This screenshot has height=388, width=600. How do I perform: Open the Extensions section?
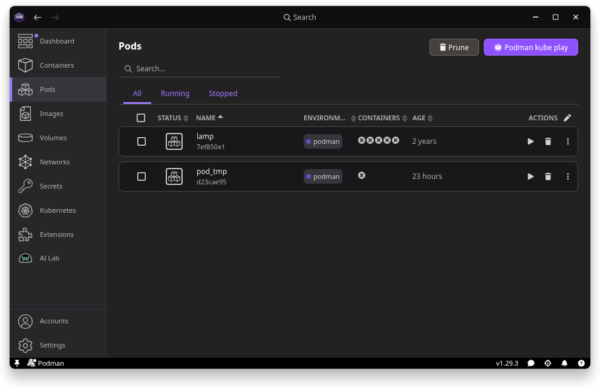(57, 234)
